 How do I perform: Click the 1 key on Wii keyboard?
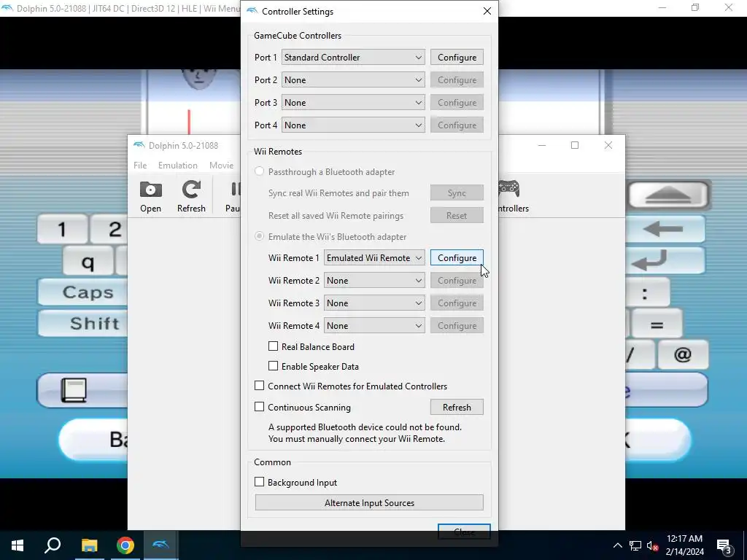point(63,230)
